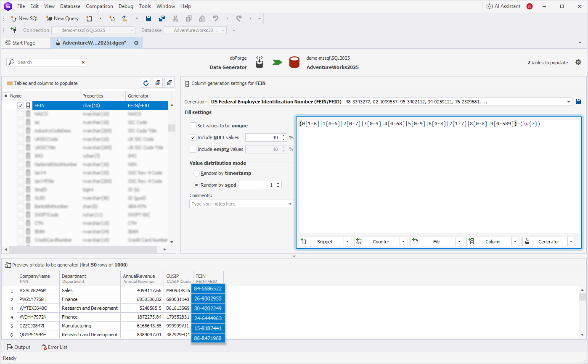Clear the search box with red X
588x364 pixels.
pyautogui.click(x=83, y=62)
